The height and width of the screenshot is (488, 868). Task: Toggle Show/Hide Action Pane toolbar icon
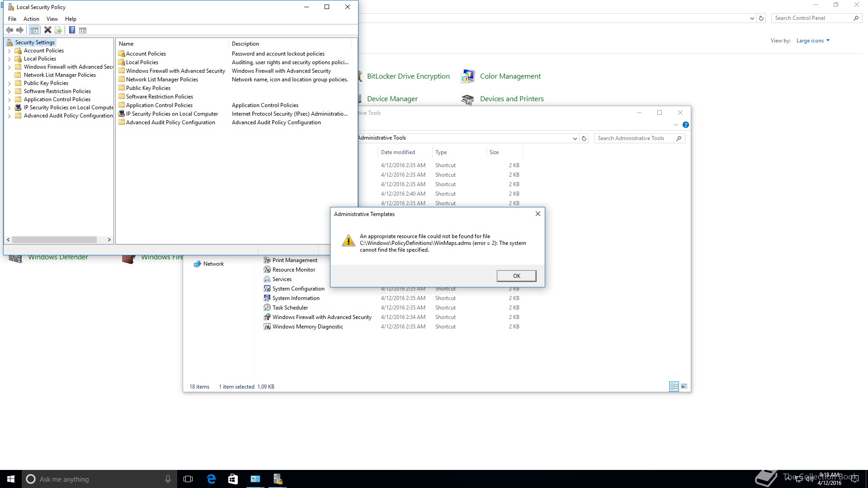click(x=83, y=30)
